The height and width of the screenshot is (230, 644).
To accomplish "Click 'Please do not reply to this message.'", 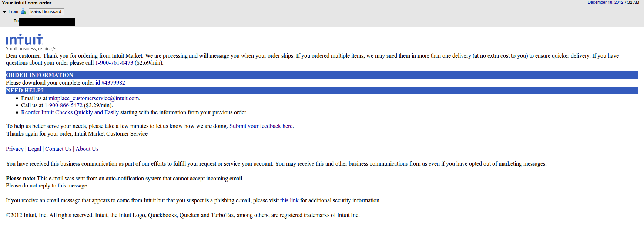I will coord(47,186).
